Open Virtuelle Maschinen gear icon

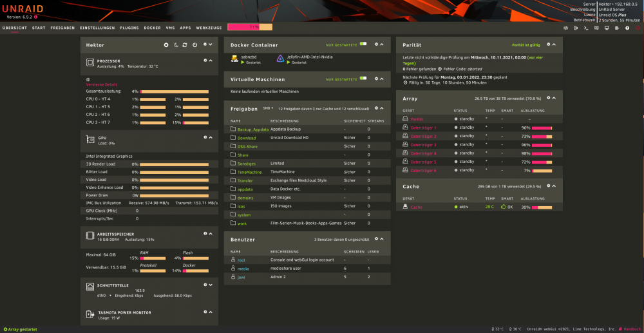376,79
